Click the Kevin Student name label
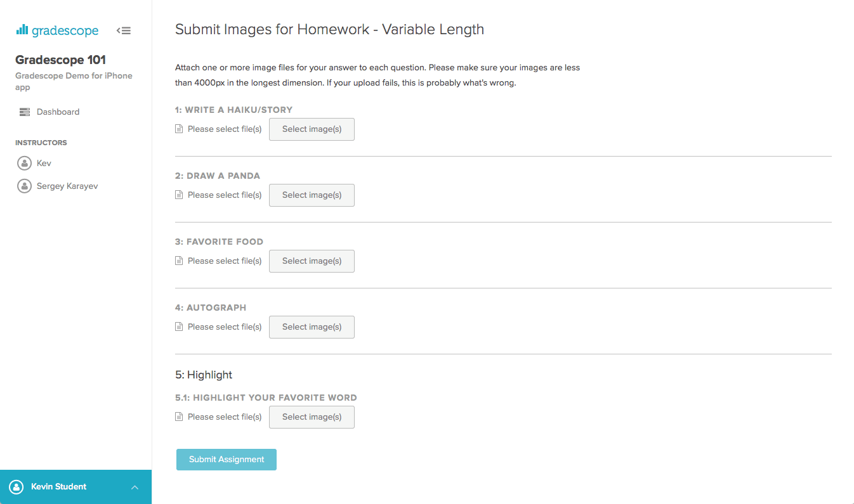The image size is (854, 504). pyautogui.click(x=58, y=486)
